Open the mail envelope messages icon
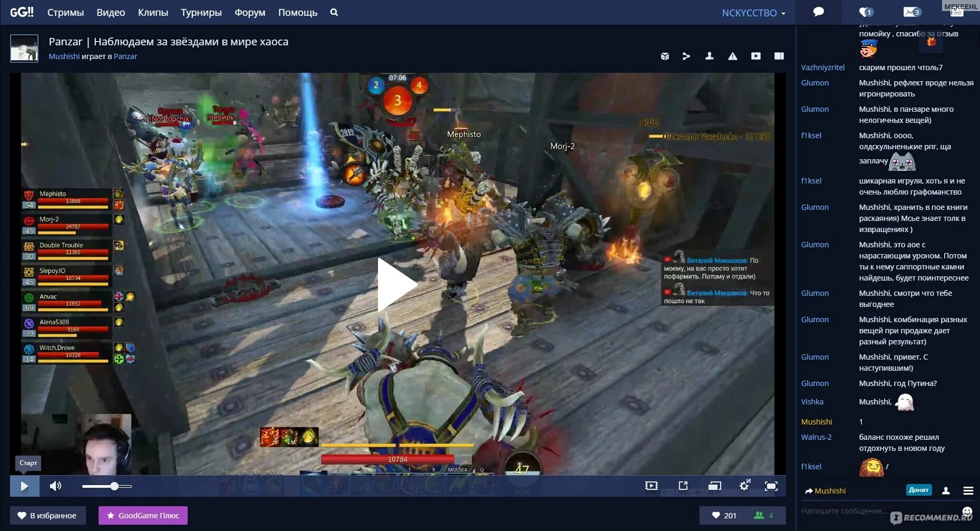Screen dimensions: 980x531 coord(912,12)
